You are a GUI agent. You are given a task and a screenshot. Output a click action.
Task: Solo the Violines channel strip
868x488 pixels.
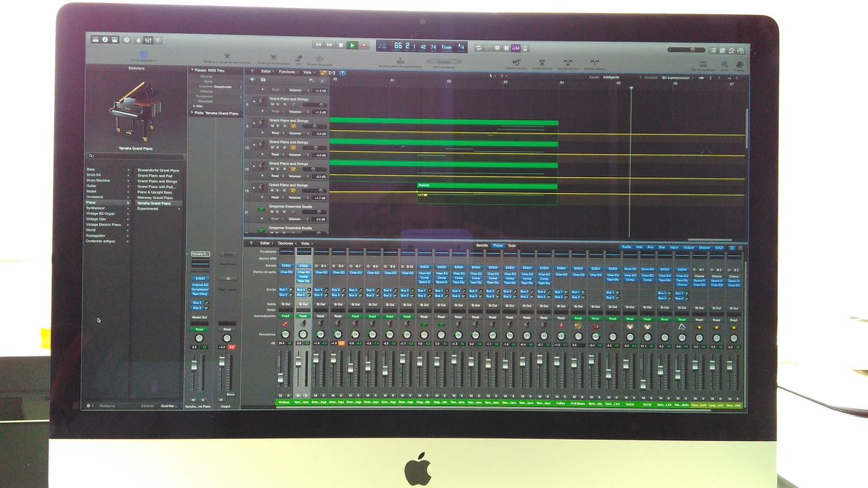pos(289,395)
